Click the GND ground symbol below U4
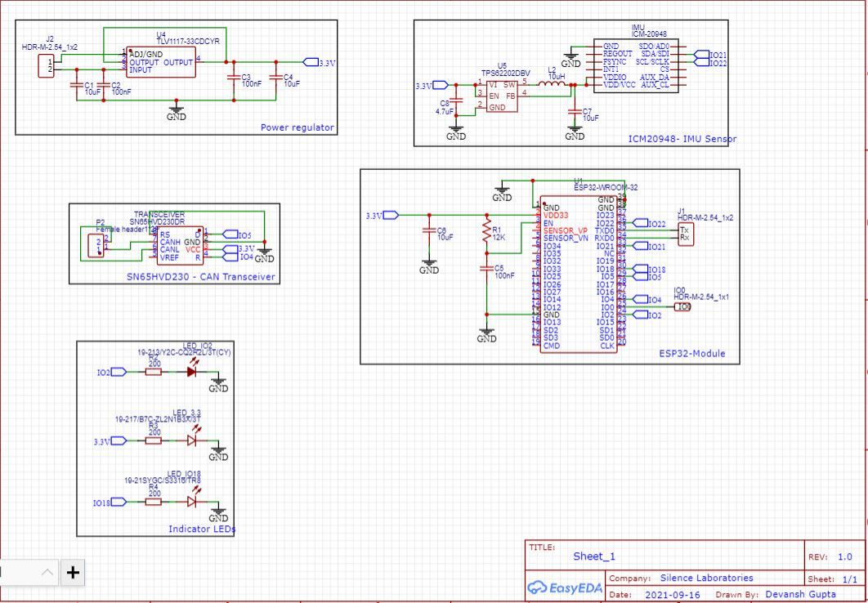 pyautogui.click(x=177, y=108)
